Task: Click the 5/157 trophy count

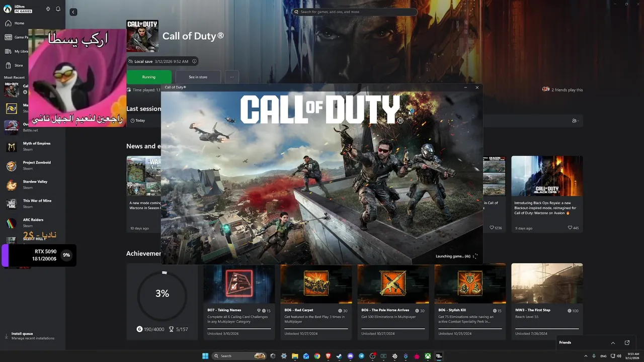Action: (178, 329)
